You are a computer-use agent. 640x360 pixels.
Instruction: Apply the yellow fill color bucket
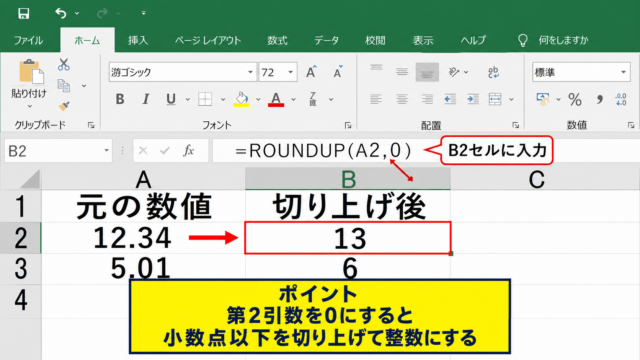click(x=241, y=99)
